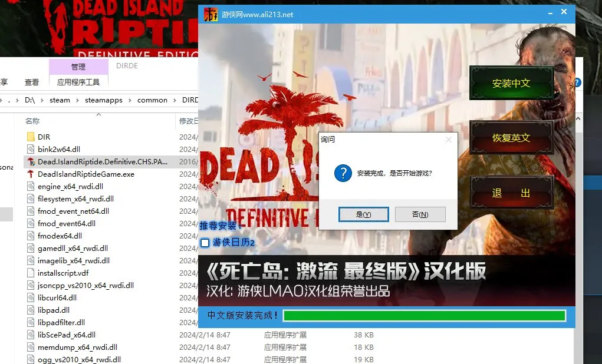602x364 pixels.
Task: Click the green install progress bar
Action: [425, 316]
